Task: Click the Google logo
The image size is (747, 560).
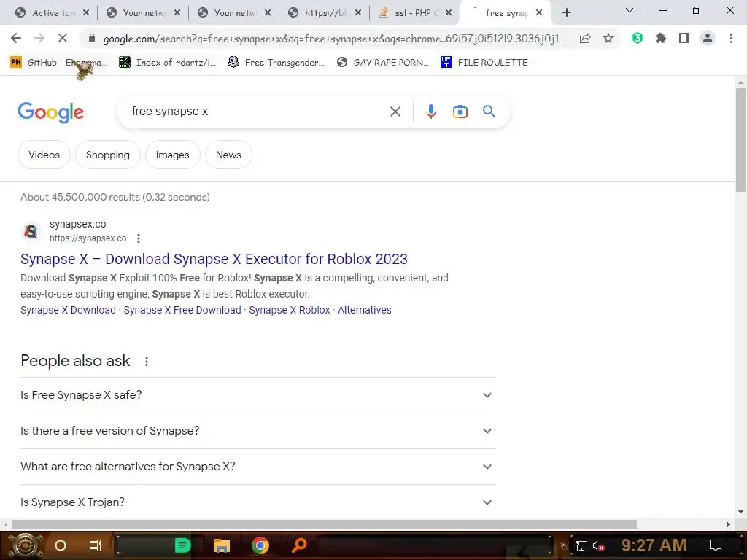Action: [51, 112]
